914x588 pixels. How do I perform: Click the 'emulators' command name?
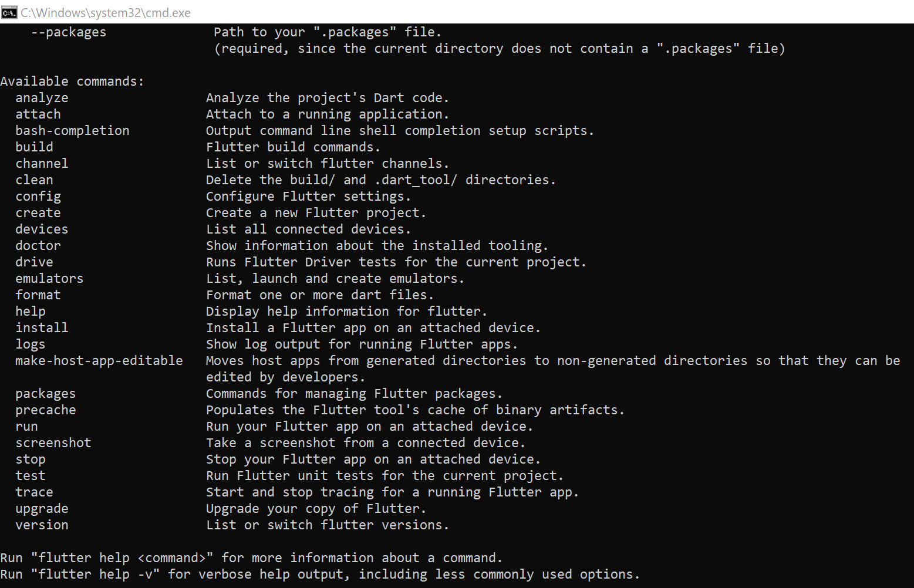(49, 279)
